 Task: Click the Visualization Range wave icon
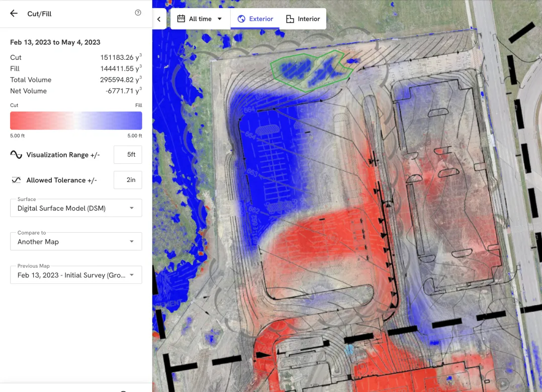point(16,154)
